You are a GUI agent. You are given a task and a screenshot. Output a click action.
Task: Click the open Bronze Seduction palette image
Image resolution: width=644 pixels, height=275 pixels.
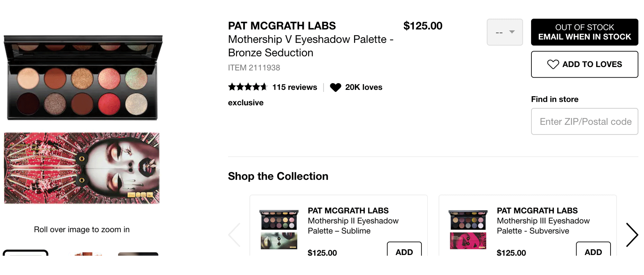coord(82,78)
